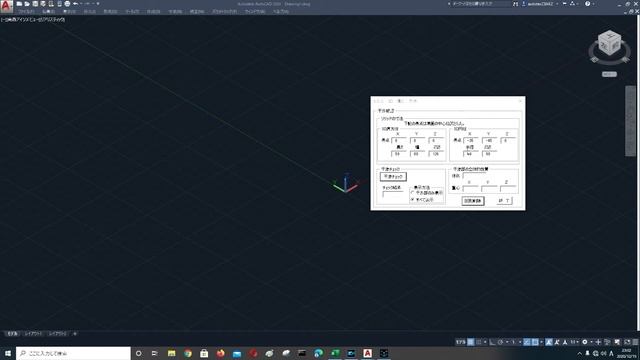Open the ファイル menu
This screenshot has height=360, width=640.
tap(27, 11)
